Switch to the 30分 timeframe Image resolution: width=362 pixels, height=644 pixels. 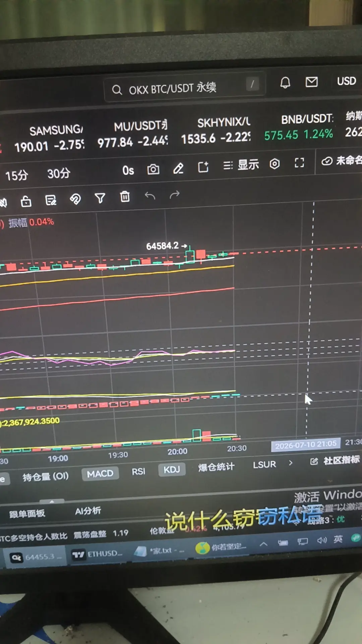coord(59,173)
